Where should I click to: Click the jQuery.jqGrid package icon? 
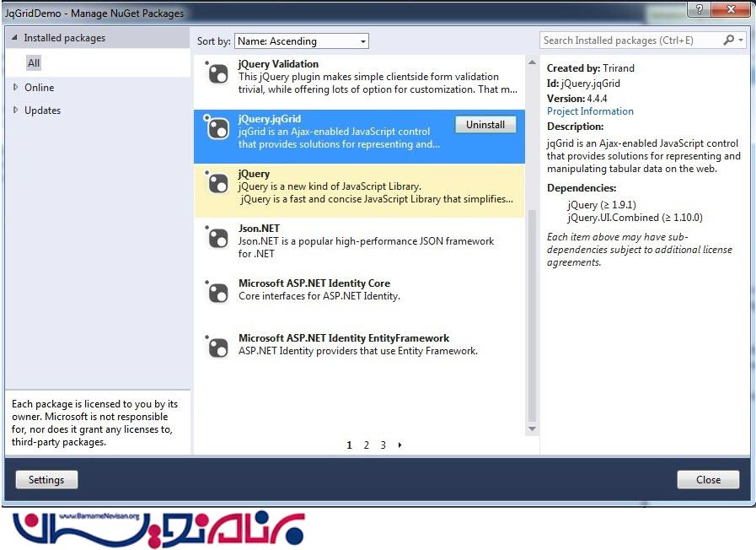(218, 128)
